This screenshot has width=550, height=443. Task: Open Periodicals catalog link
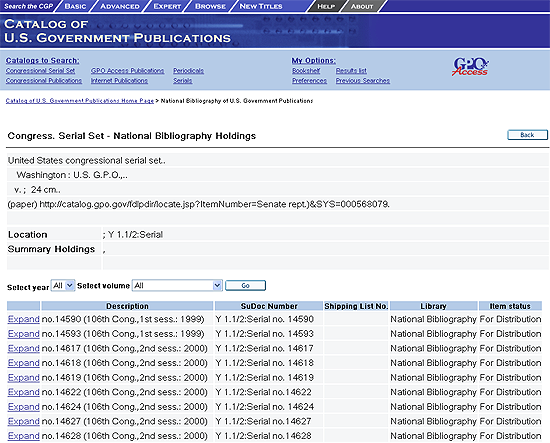[x=188, y=71]
